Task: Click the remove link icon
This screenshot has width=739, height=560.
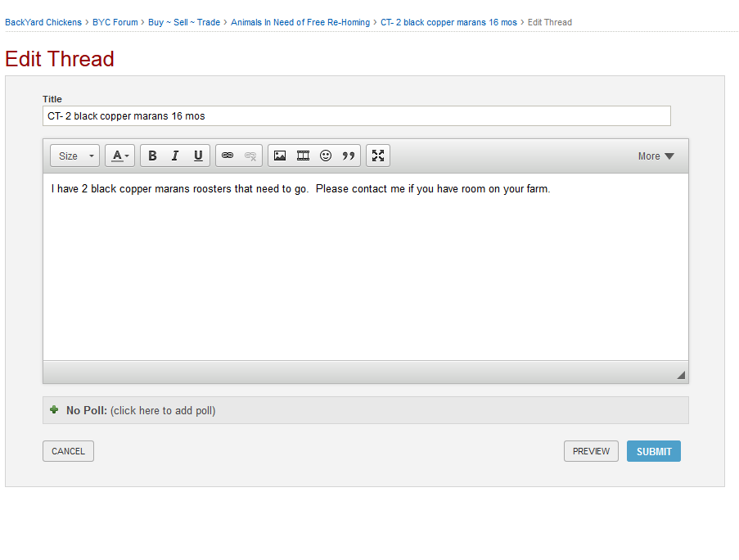Action: coord(250,156)
